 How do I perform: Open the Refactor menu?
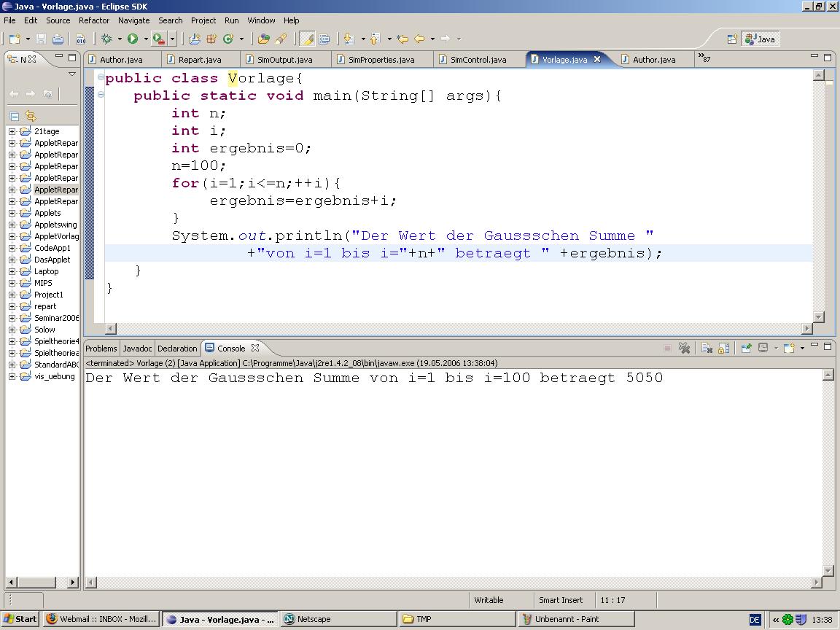point(93,20)
